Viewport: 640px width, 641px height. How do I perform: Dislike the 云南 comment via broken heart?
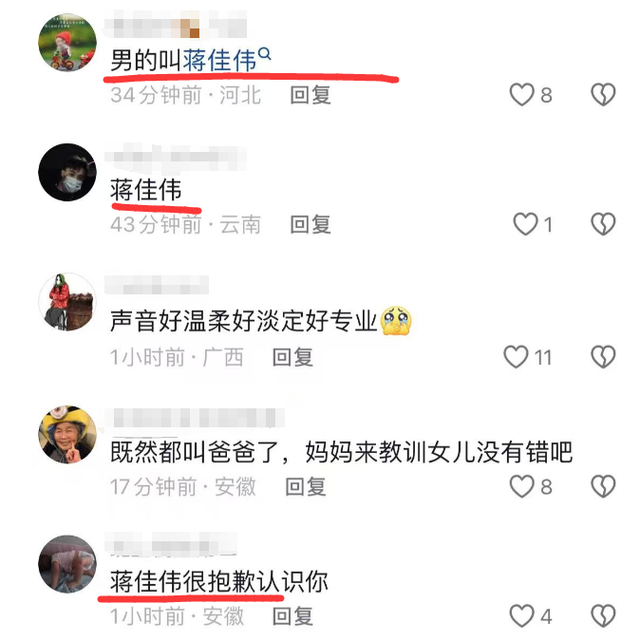(x=603, y=224)
